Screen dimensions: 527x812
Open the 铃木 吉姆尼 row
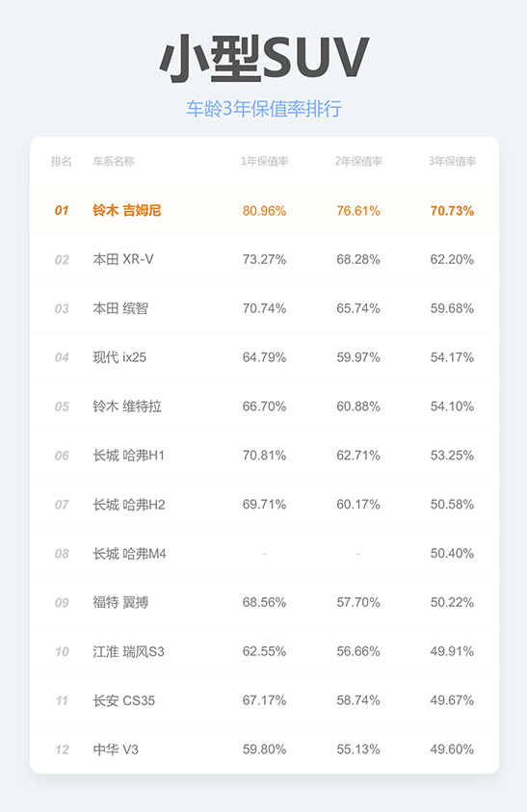coord(264,210)
